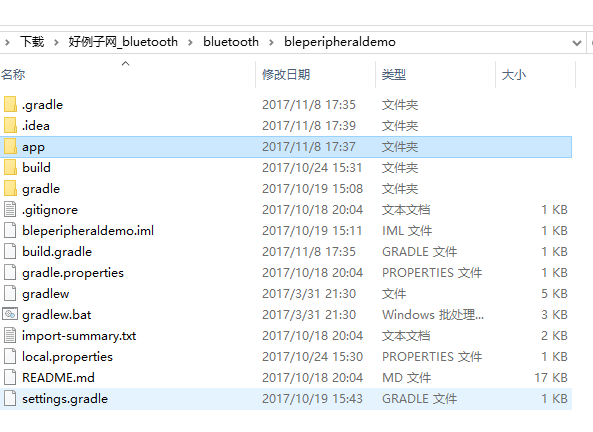Select the gradlew.bat batch file icon
593x432 pixels.
[10, 314]
